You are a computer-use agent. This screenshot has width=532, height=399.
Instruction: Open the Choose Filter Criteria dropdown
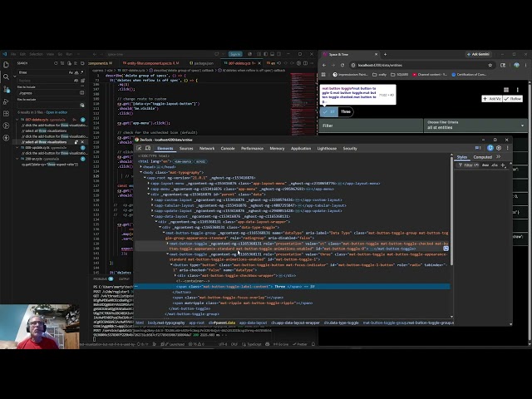coord(475,126)
